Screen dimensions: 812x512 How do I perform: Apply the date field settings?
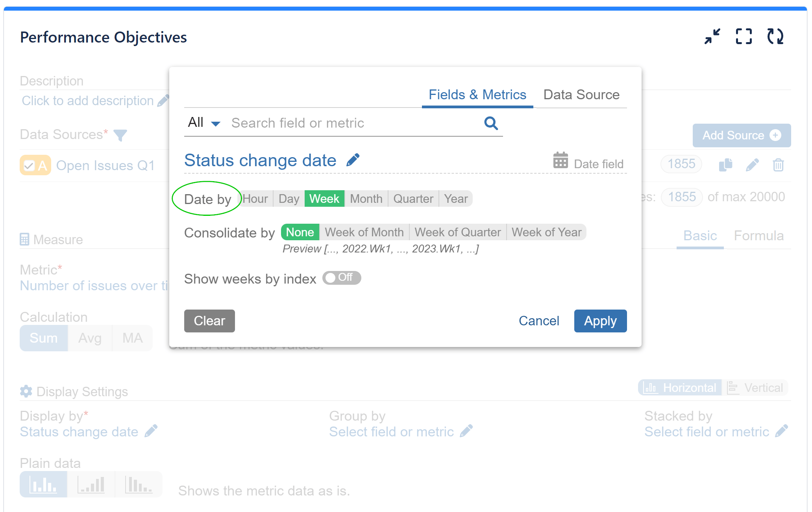pyautogui.click(x=600, y=321)
